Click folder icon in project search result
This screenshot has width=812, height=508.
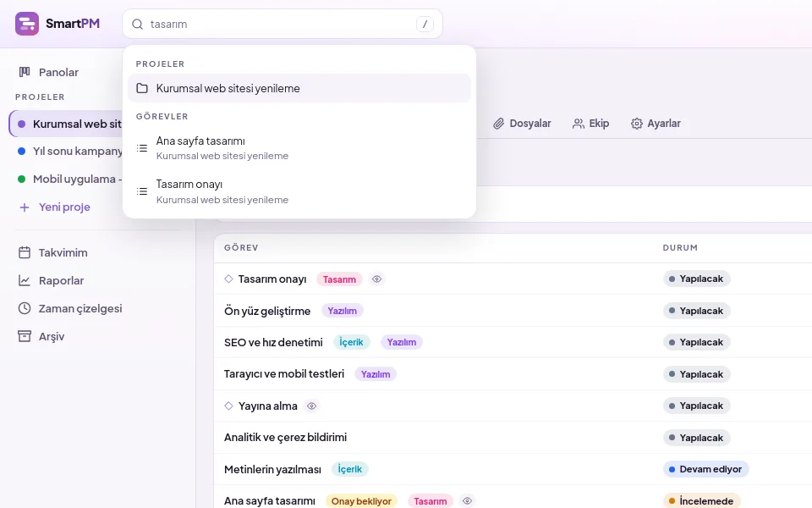coord(142,88)
